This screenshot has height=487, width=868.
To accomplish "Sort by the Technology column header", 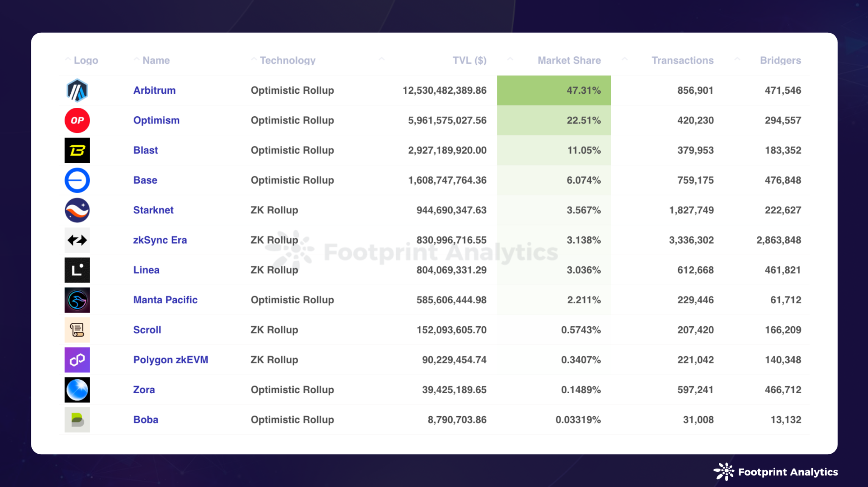I will (287, 60).
